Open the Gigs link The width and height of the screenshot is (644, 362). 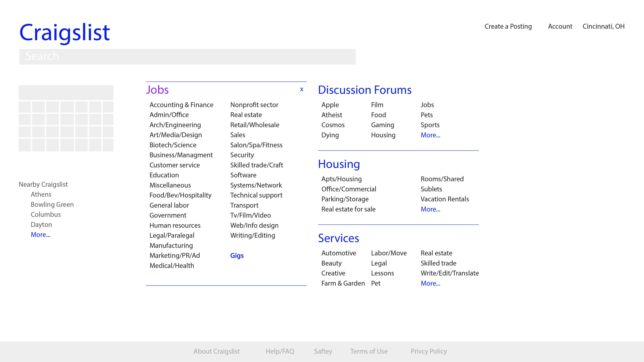237,256
